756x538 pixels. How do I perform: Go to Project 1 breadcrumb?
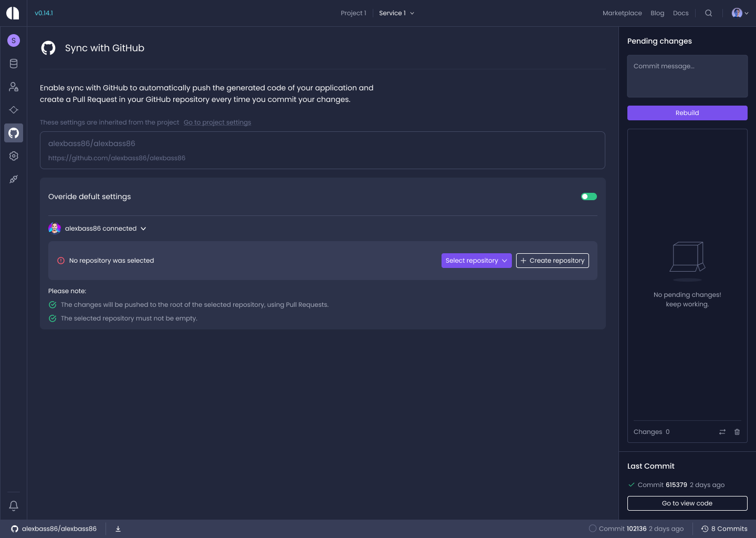[x=353, y=13]
